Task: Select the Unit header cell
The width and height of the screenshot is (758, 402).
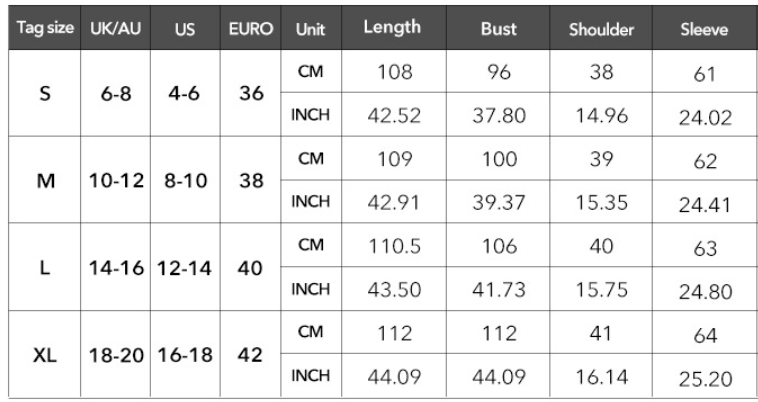Action: pyautogui.click(x=311, y=29)
